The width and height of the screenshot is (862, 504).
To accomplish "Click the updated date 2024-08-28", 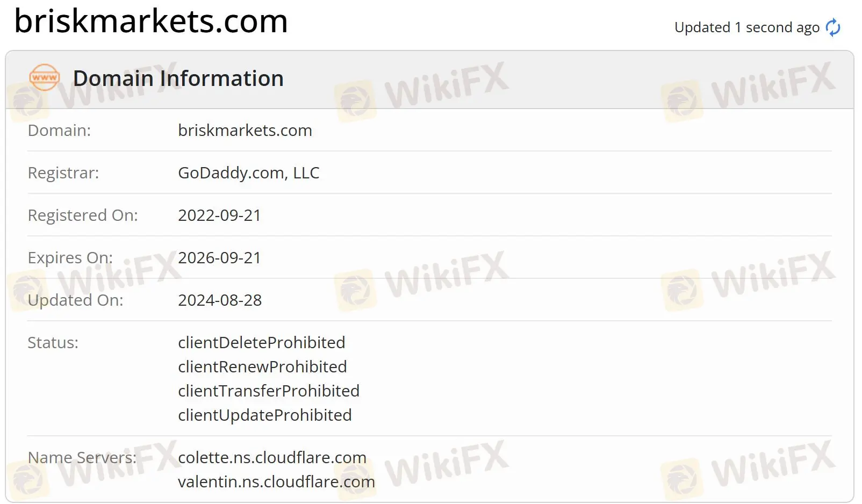I will (x=220, y=300).
